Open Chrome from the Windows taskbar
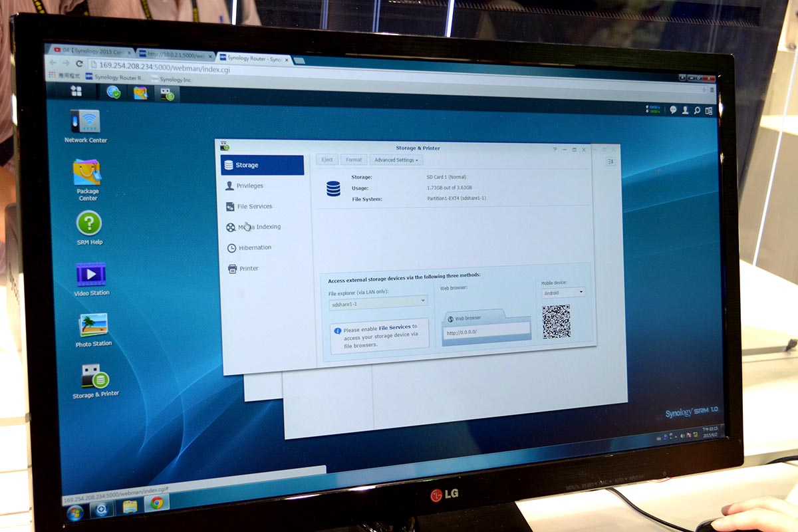Viewport: 798px width, 532px height. (157, 503)
